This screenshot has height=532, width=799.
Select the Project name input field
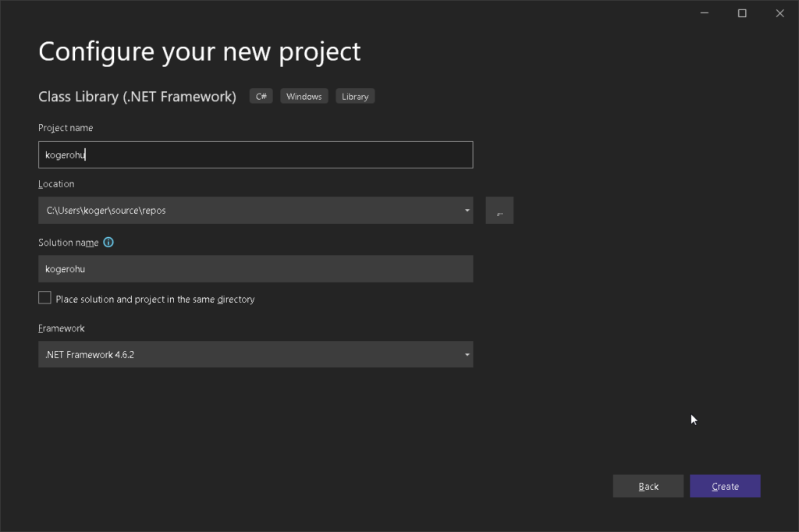[255, 154]
